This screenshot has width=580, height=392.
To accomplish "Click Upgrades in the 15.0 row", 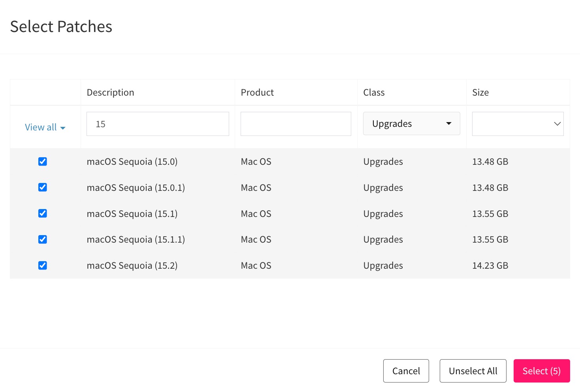I will pyautogui.click(x=383, y=162).
